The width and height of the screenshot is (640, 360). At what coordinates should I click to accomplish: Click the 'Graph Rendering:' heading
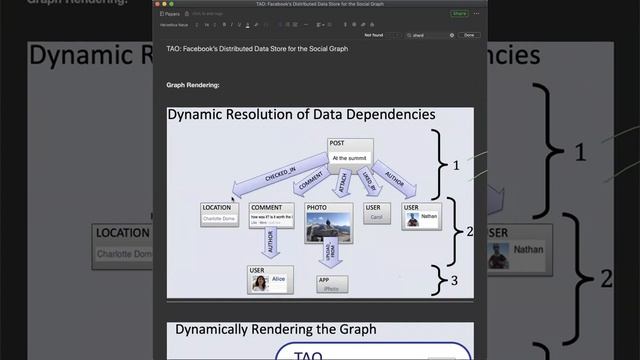coord(193,85)
